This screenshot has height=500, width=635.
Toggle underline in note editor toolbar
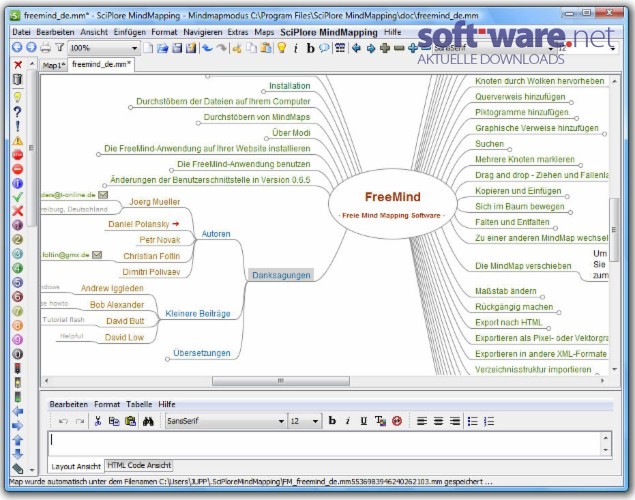(x=364, y=421)
